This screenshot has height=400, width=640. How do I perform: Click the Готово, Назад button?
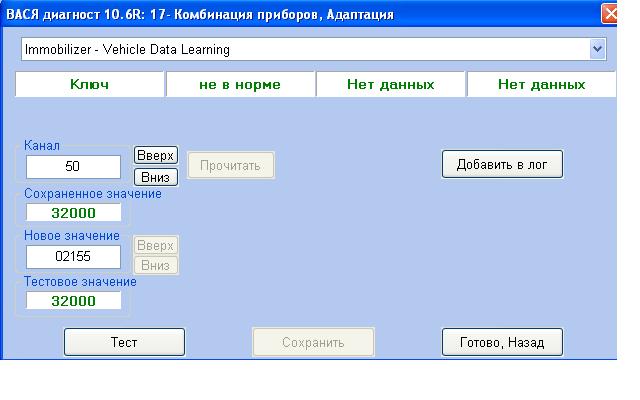click(x=502, y=342)
